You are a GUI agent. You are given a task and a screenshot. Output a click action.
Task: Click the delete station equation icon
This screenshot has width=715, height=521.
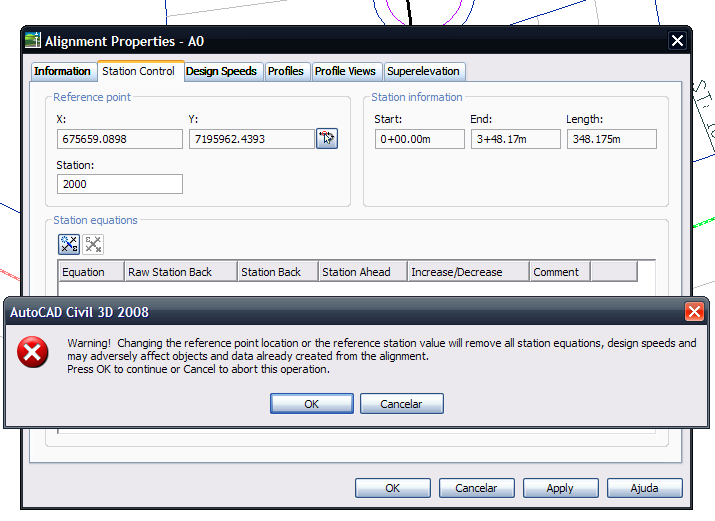point(93,244)
